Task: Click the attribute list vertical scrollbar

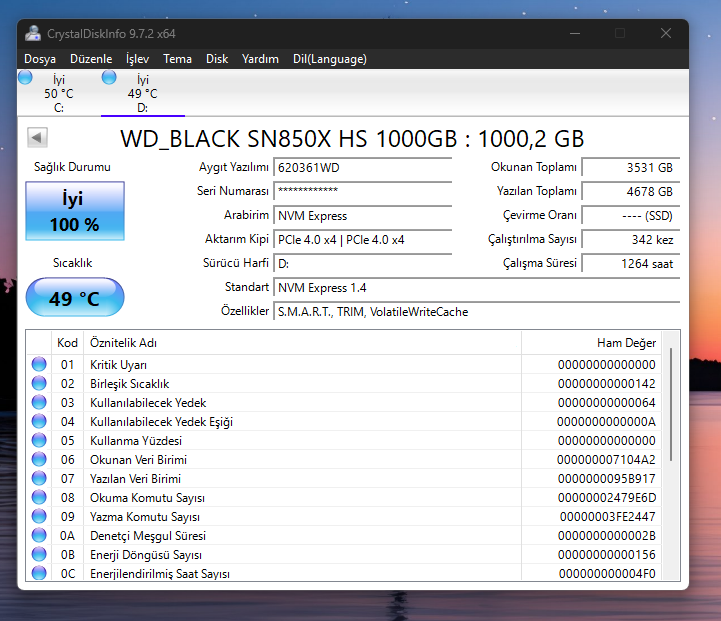Action: pos(671,405)
